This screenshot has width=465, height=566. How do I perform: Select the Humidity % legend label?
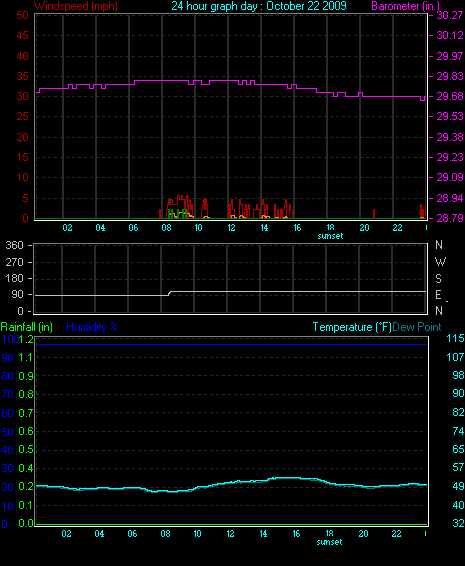[x=92, y=327]
